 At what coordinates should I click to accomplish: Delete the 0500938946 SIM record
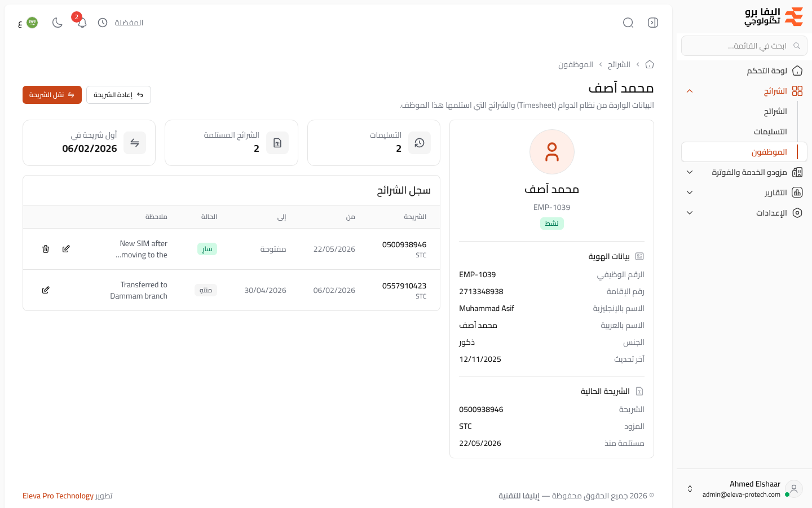click(x=46, y=249)
